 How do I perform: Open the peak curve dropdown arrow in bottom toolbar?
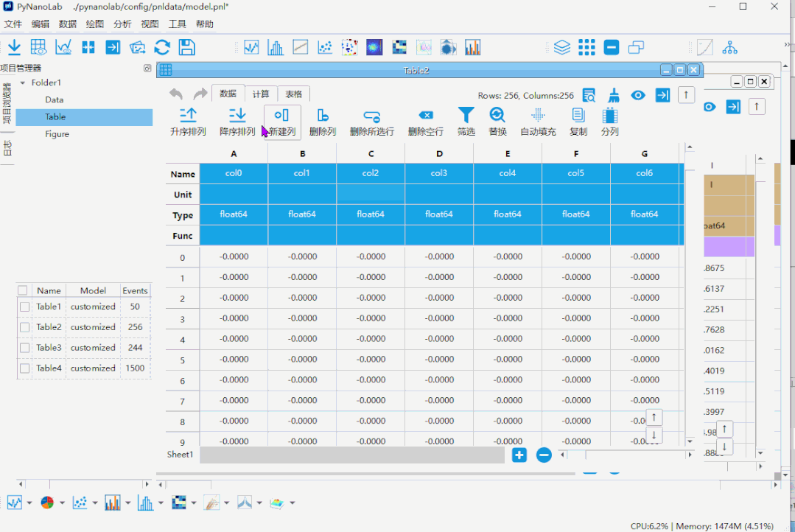tap(259, 503)
